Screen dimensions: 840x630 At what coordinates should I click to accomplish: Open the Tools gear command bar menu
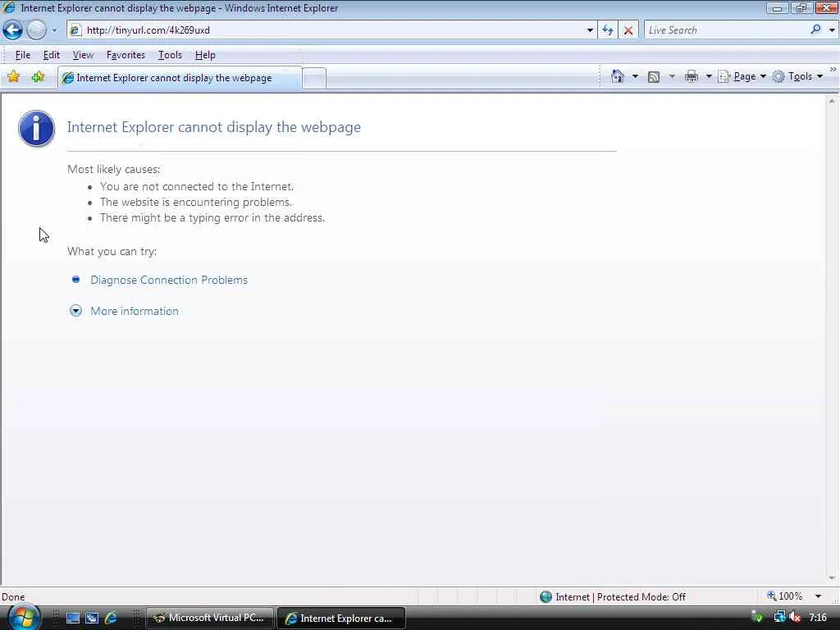coord(797,76)
